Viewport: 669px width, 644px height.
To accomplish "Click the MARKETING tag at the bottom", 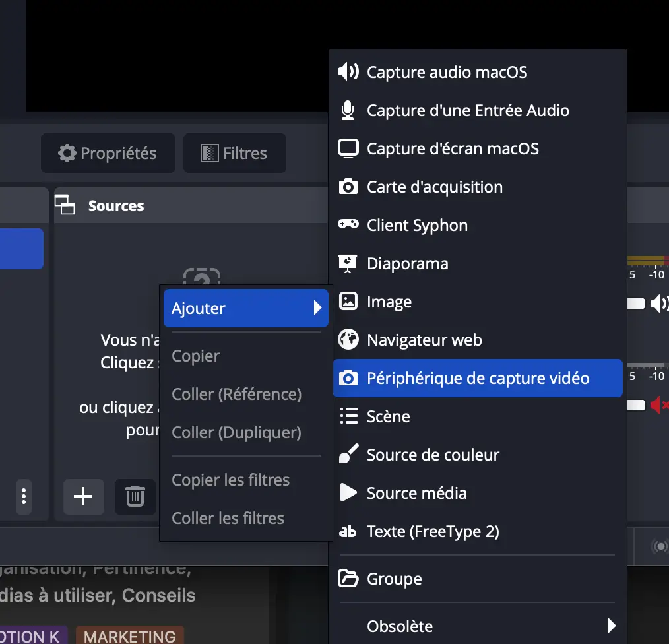I will [129, 635].
